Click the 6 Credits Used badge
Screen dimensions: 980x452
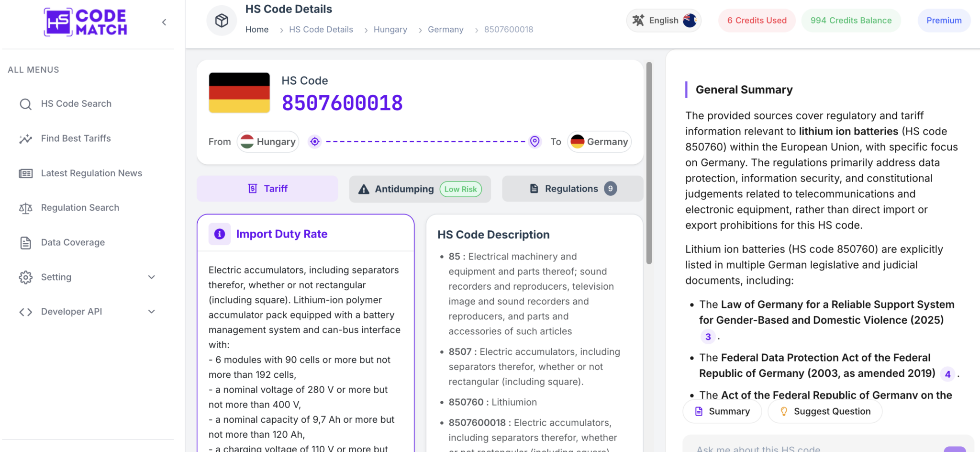757,21
